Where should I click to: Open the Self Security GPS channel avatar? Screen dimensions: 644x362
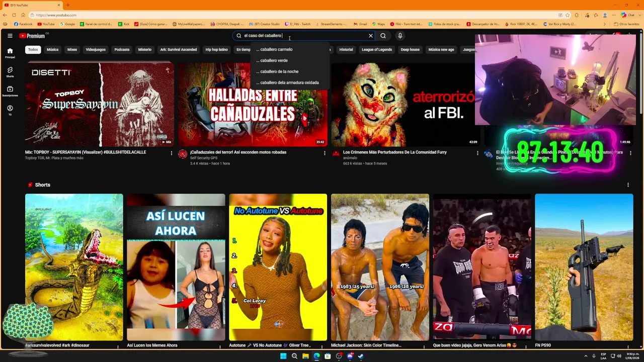point(183,154)
